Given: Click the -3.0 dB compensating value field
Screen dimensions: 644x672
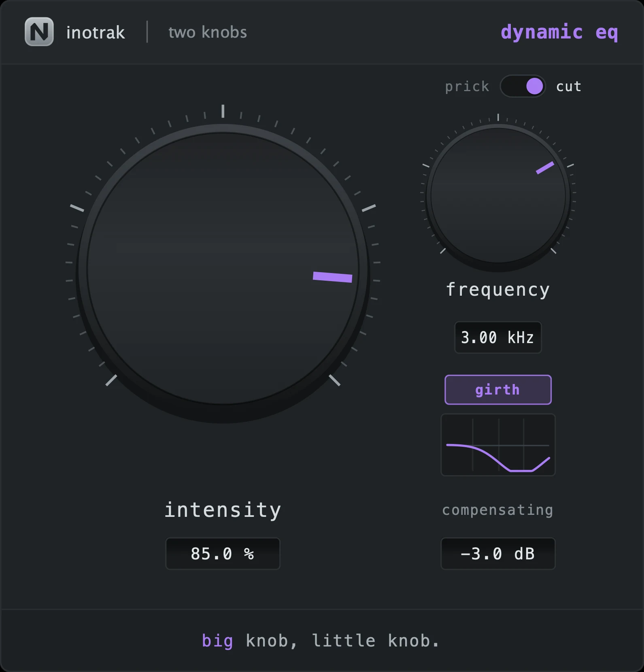Looking at the screenshot, I should pyautogui.click(x=498, y=554).
